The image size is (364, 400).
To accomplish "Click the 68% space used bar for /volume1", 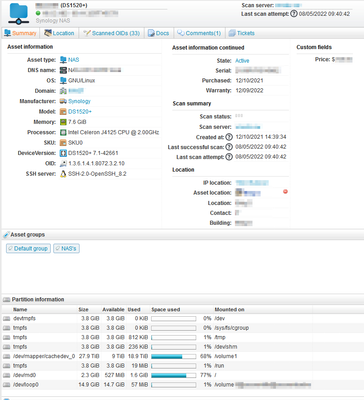I will [x=173, y=356].
